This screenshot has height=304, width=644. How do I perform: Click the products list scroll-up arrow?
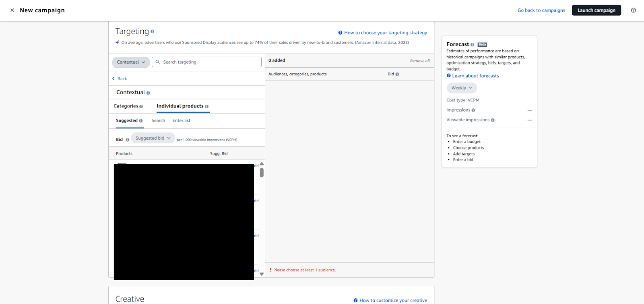[x=262, y=164]
